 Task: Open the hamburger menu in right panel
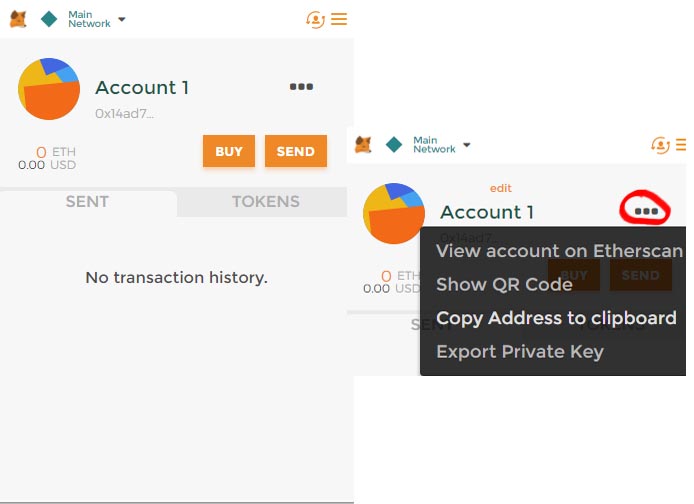681,145
